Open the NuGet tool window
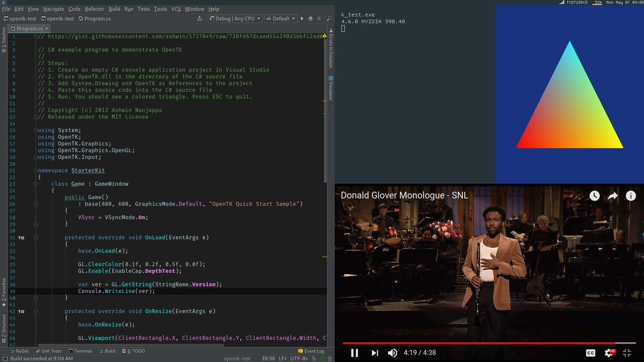Viewport: 644px width, 362px height. coord(19,351)
